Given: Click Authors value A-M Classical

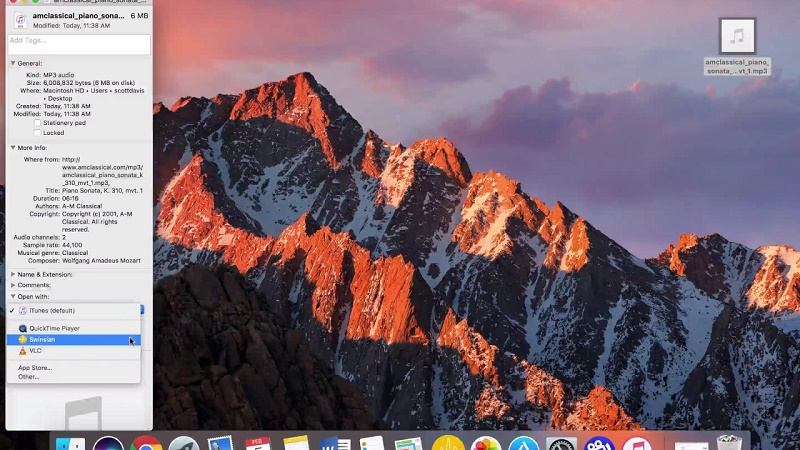Looking at the screenshot, I should [x=82, y=206].
